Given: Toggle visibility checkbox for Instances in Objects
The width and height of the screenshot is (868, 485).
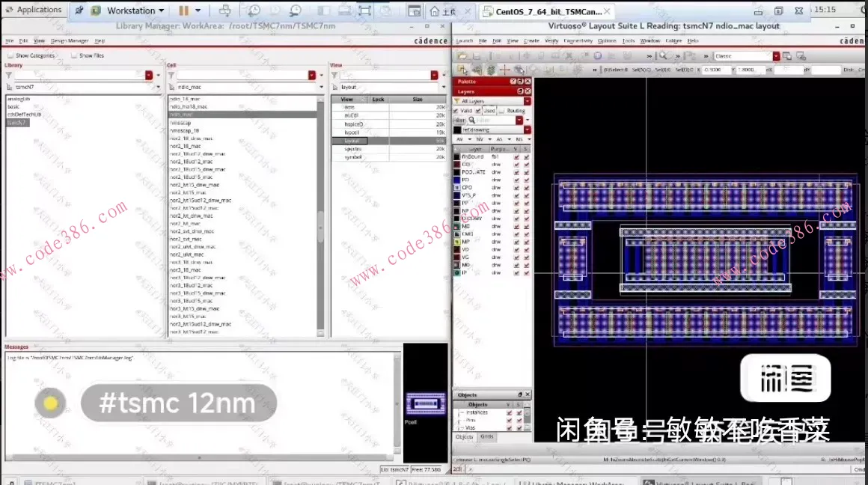Looking at the screenshot, I should 510,412.
